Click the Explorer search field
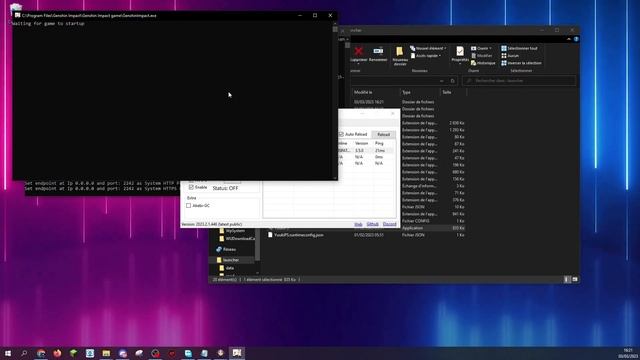Screen dimensions: 640x360 coord(519,81)
